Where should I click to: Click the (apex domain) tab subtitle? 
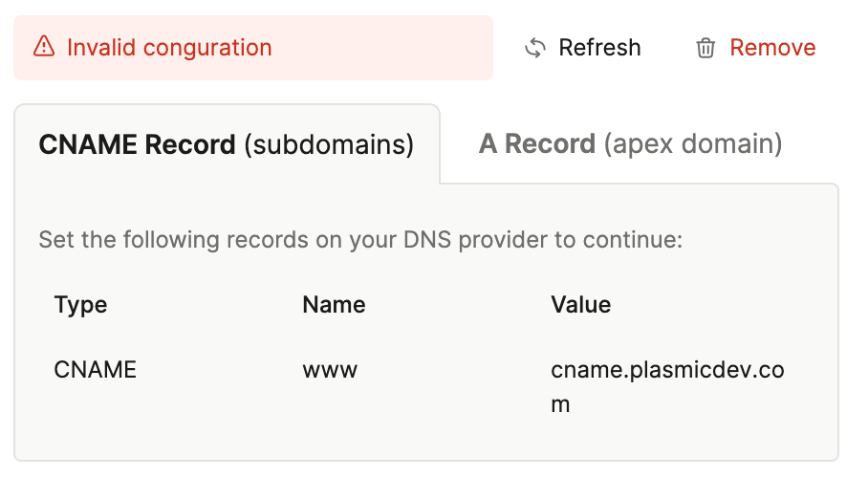[x=692, y=144]
